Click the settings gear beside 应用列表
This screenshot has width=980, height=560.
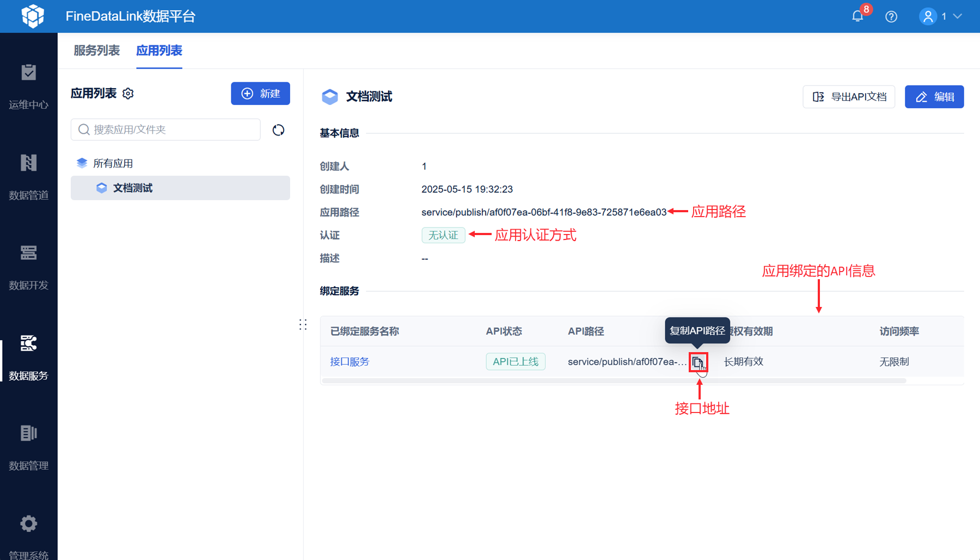click(x=128, y=94)
